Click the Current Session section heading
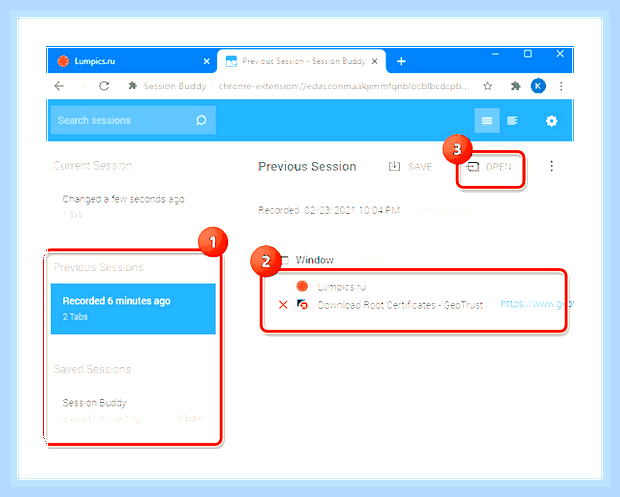 coord(93,165)
